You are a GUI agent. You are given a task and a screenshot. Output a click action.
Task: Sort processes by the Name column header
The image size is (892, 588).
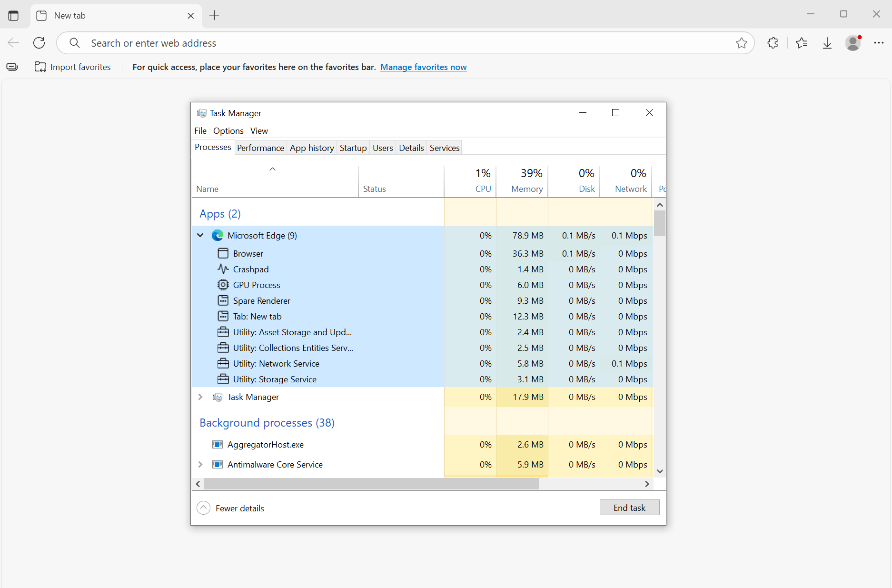click(275, 181)
